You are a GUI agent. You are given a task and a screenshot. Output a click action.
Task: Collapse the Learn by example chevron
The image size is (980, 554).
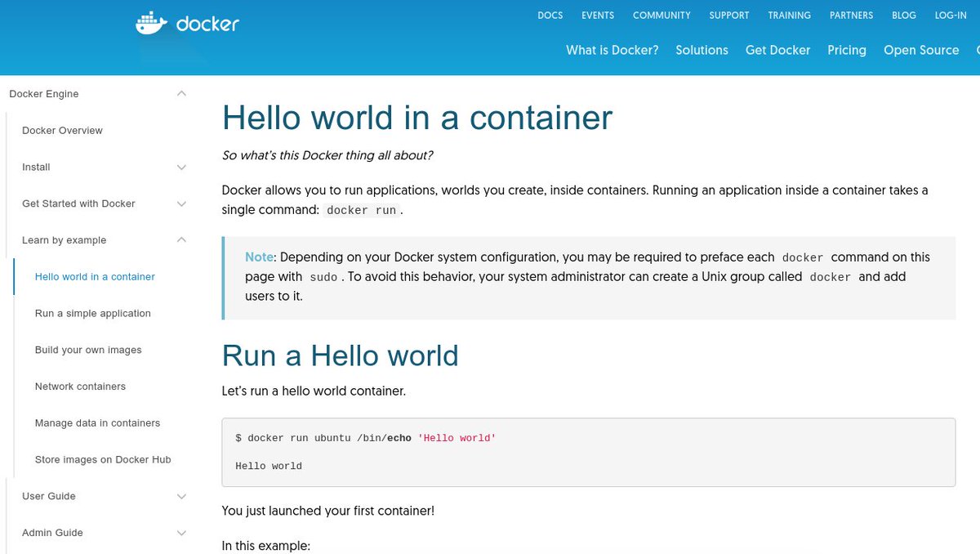[181, 240]
